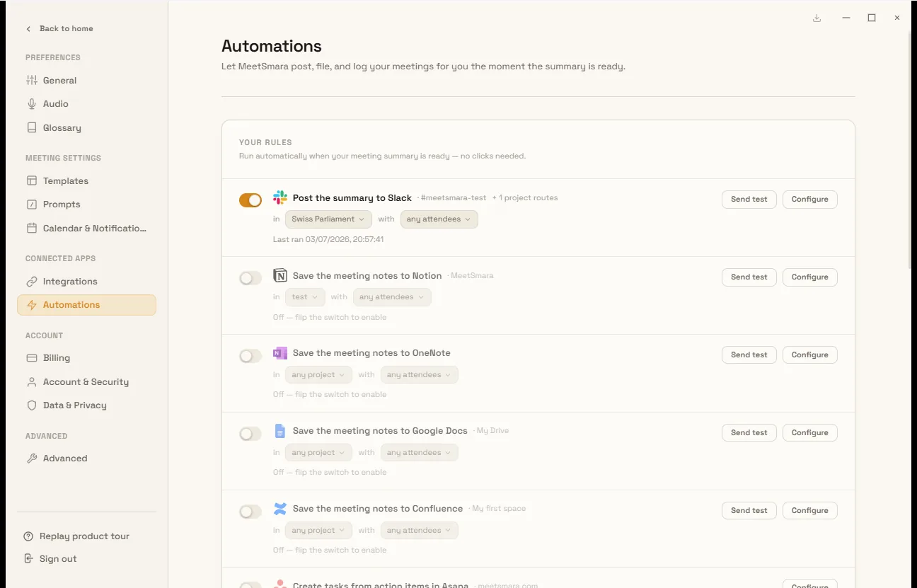This screenshot has height=588, width=917.
Task: Click the download icon in title bar
Action: pos(817,18)
